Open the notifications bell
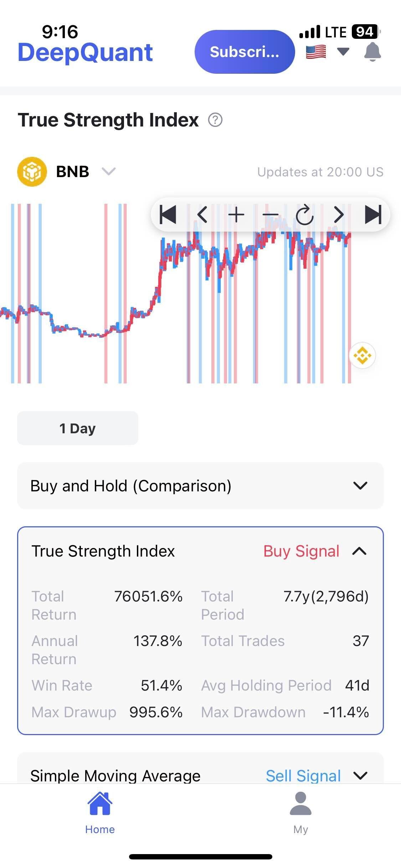Screen dimensions: 401x868 pos(372,52)
